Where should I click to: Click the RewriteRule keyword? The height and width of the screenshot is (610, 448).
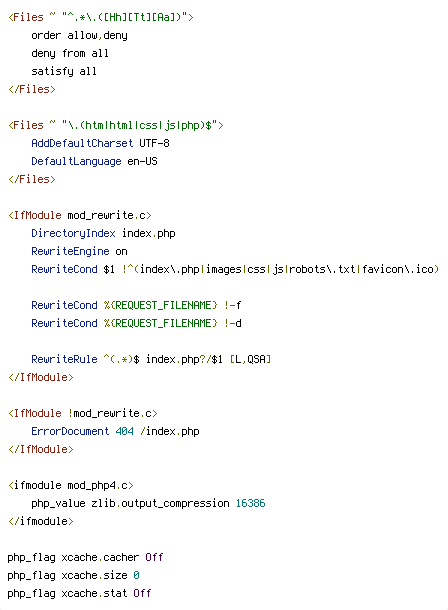pyautogui.click(x=64, y=359)
